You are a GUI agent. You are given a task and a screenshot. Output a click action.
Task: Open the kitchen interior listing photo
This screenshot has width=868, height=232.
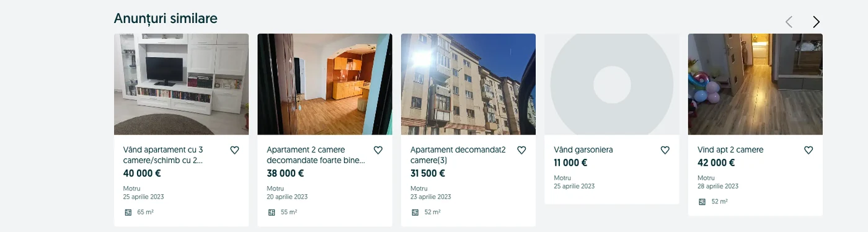325,84
